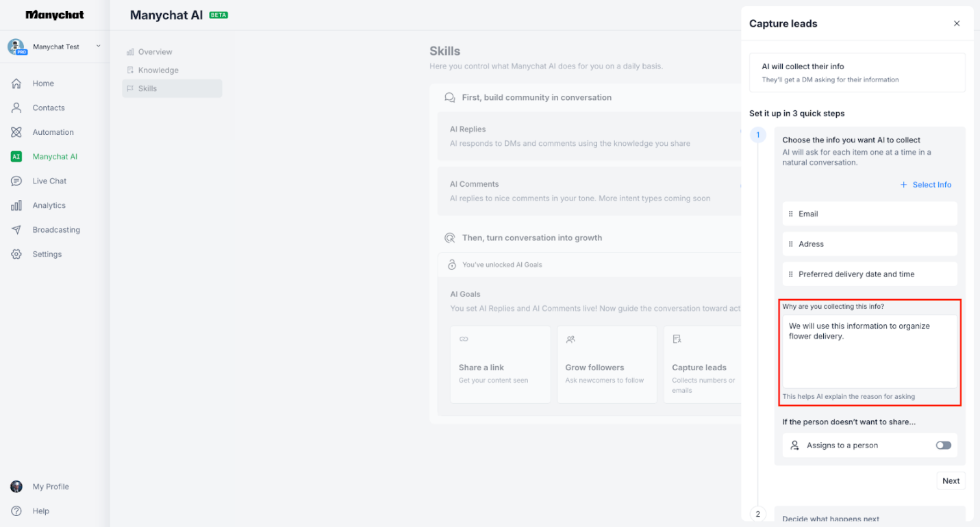
Task: Click the Select Info link
Action: tap(925, 185)
